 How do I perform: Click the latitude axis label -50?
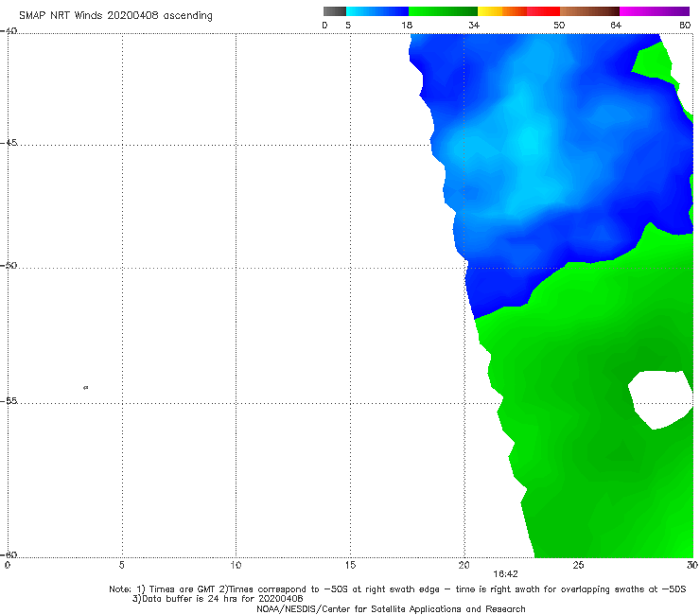pos(9,265)
